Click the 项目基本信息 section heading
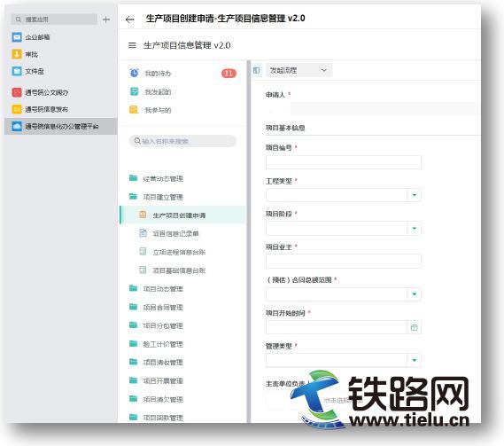Screen dimensions: 504x446 (285, 128)
